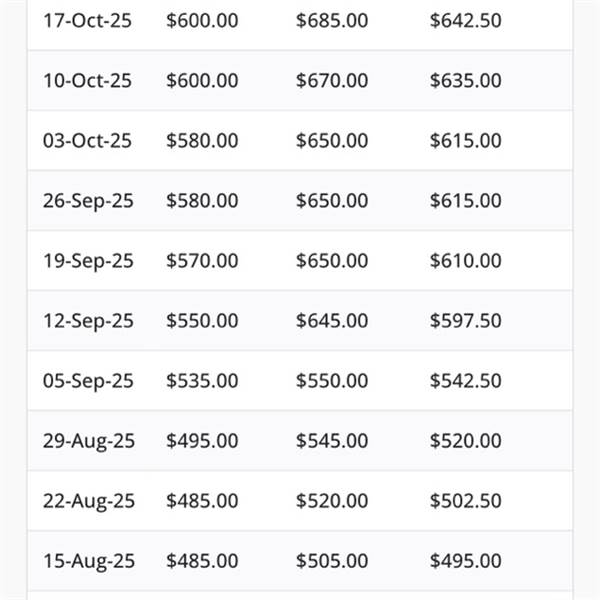Select the $535.00 price

[x=202, y=380]
